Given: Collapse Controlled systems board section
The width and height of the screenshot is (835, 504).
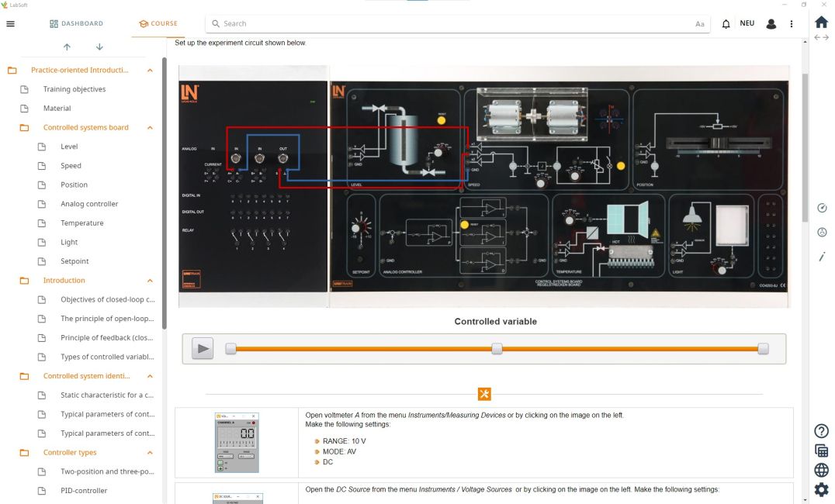Looking at the screenshot, I should [151, 128].
